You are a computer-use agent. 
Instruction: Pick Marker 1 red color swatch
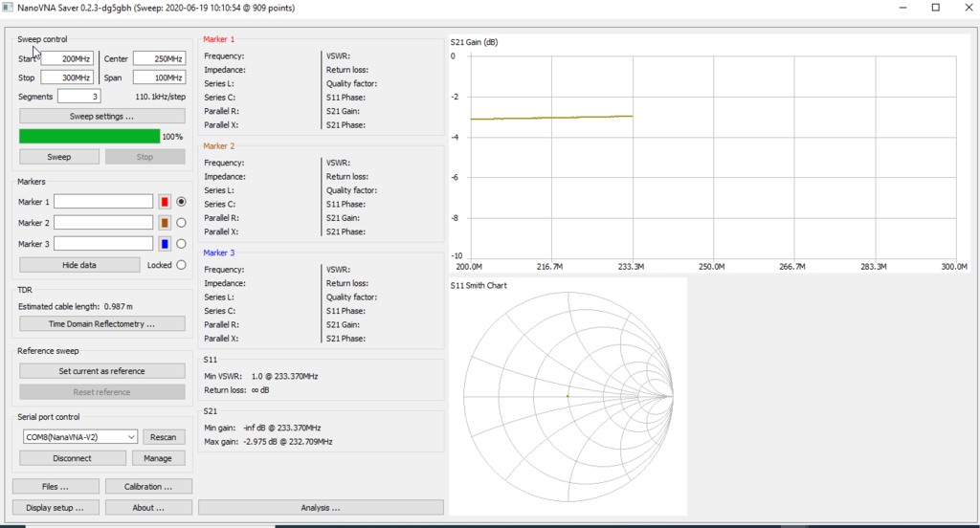point(165,202)
